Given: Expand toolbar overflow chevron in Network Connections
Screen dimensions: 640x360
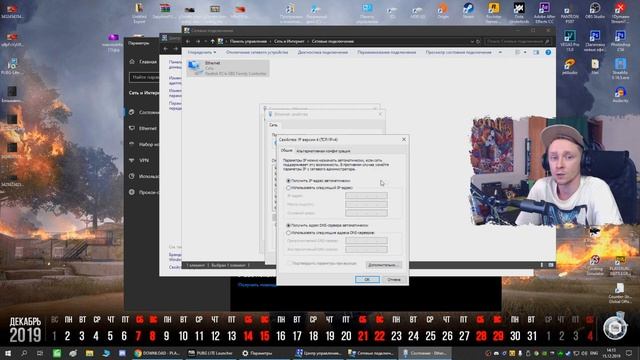Looking at the screenshot, I should [x=500, y=52].
